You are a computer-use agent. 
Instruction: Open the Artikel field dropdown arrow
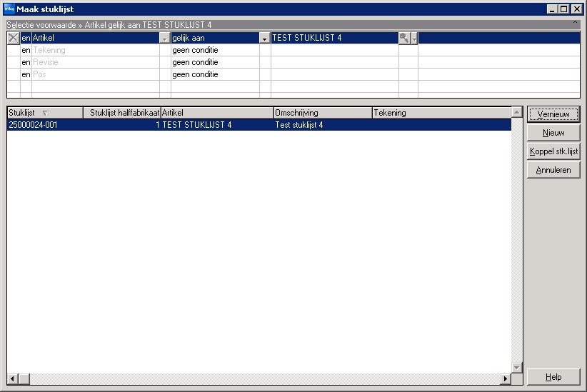pos(165,38)
